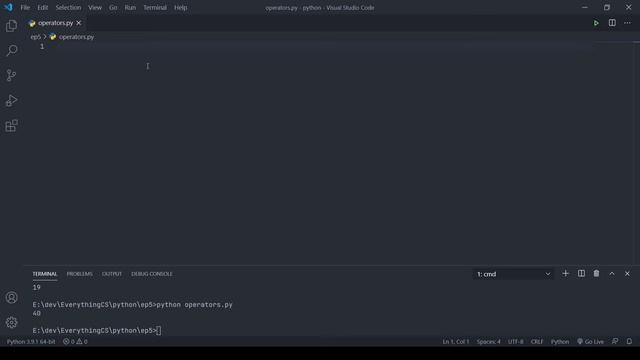Open the Selection menu

pyautogui.click(x=68, y=7)
